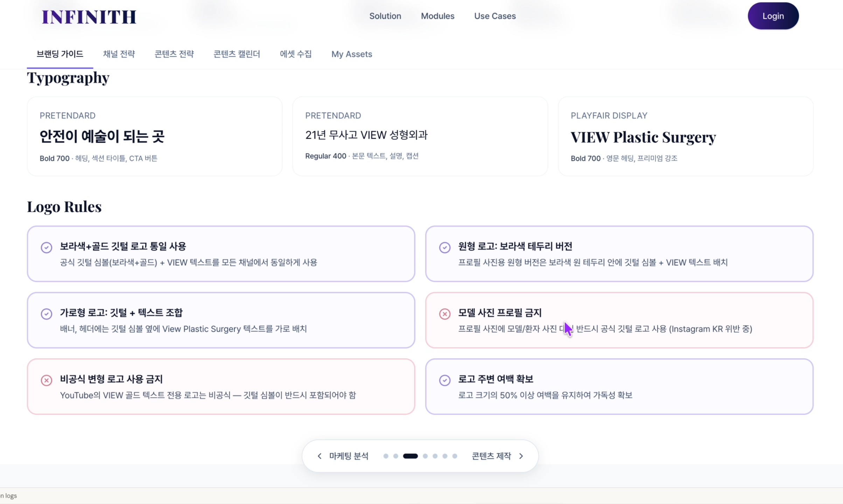Click X icon beside 비공식 변형 로고 사용 금지

tap(46, 380)
